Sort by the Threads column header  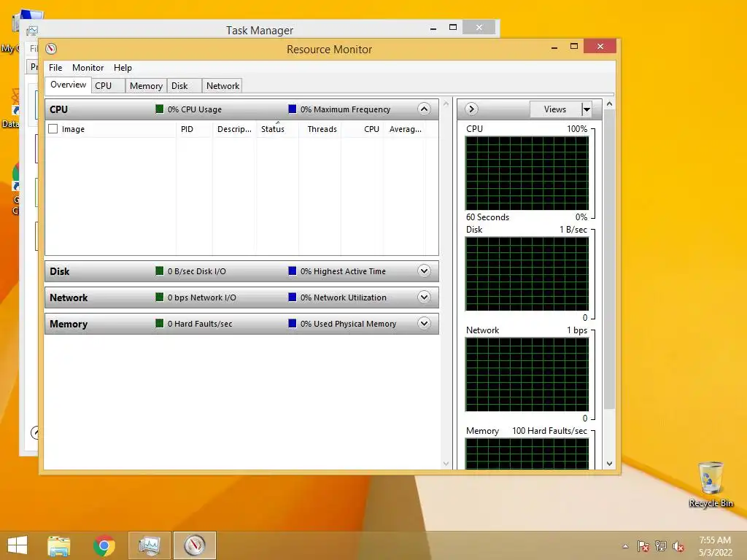(x=320, y=129)
